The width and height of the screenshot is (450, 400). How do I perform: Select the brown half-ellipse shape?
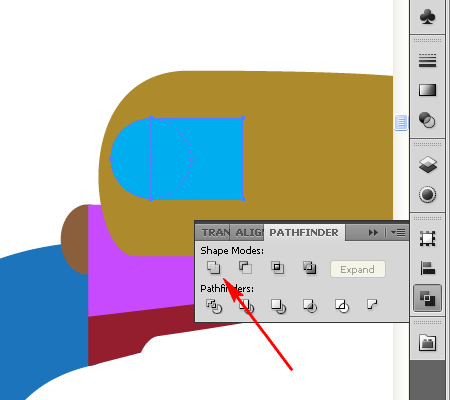tap(75, 239)
